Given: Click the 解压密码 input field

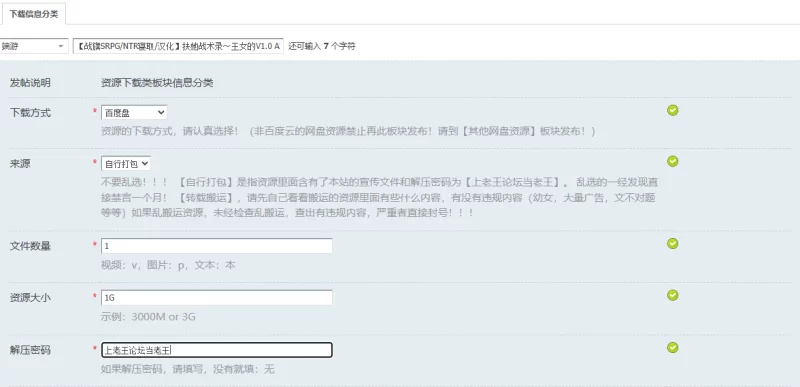Looking at the screenshot, I should tap(217, 350).
